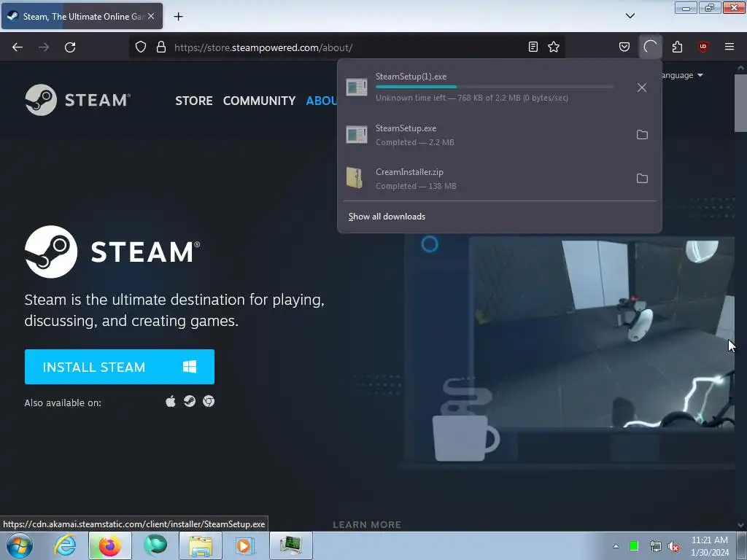The height and width of the screenshot is (560, 747).
Task: Reload the current Steam page
Action: [70, 47]
